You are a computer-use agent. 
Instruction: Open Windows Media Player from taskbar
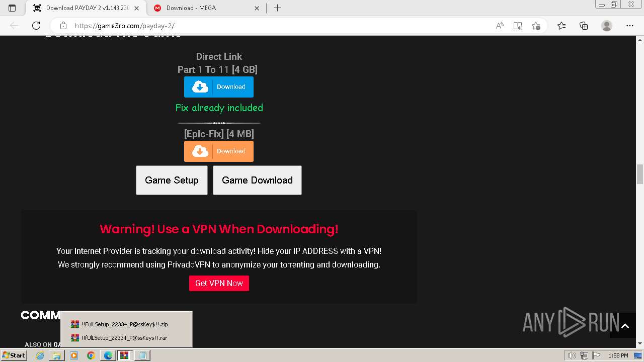74,355
